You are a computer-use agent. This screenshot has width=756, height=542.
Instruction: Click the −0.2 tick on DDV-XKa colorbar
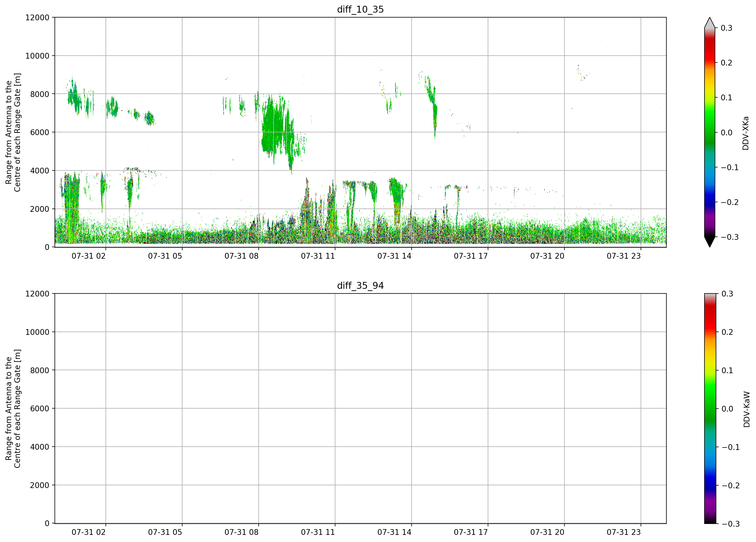(730, 202)
